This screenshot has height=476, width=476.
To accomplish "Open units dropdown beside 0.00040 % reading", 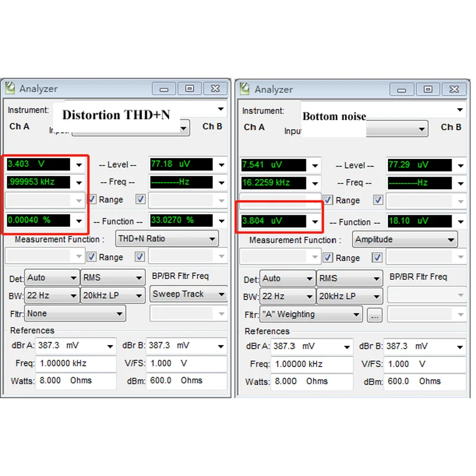I will [x=79, y=221].
